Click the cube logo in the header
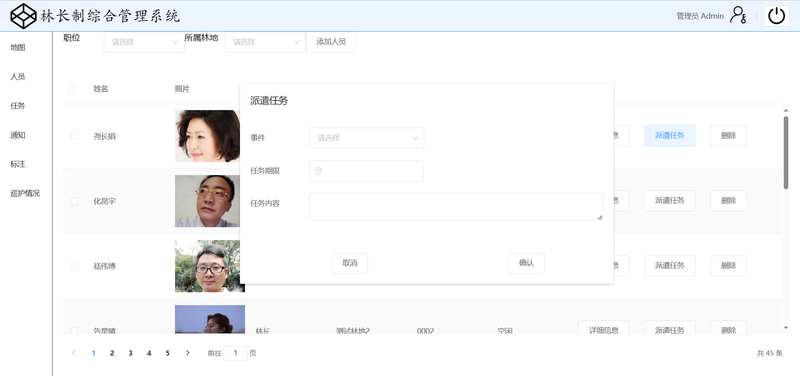 [x=23, y=16]
